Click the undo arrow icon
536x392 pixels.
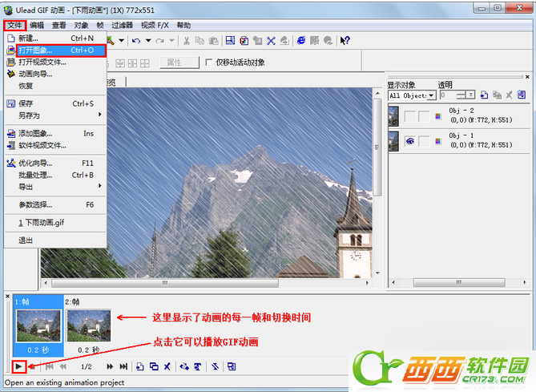click(x=136, y=41)
